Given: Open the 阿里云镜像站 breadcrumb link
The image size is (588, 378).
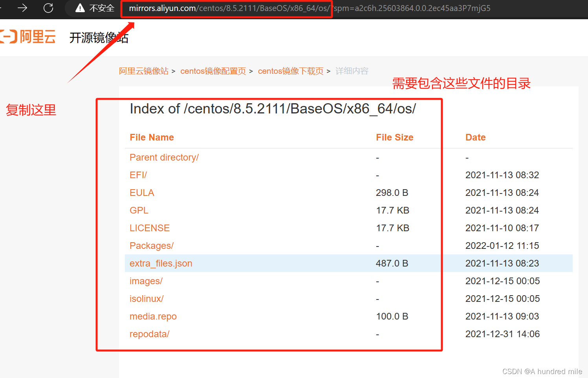Looking at the screenshot, I should (x=144, y=71).
